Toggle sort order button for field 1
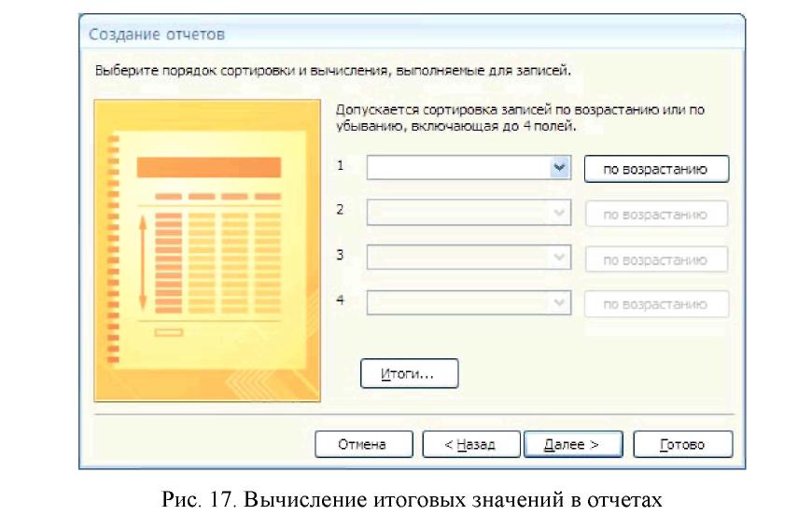The image size is (812, 529). [656, 169]
